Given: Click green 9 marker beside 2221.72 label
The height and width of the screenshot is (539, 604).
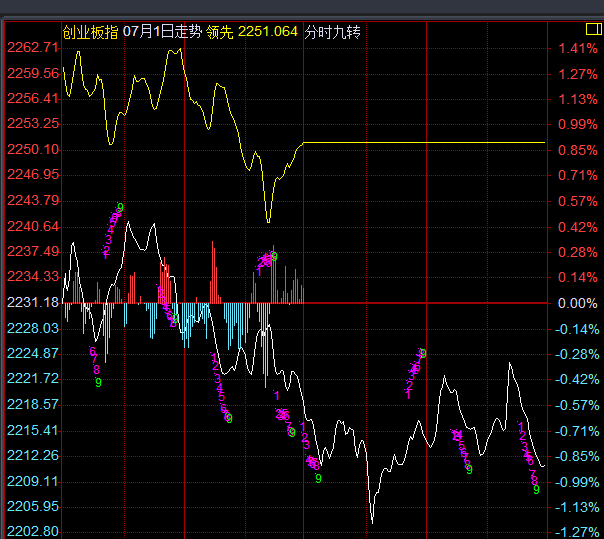Looking at the screenshot, I should pos(98,382).
